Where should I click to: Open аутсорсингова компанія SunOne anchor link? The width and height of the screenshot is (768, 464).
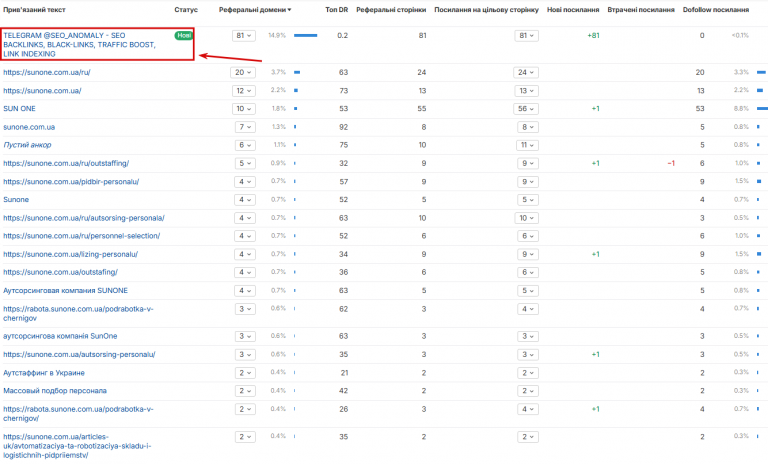[x=60, y=336]
